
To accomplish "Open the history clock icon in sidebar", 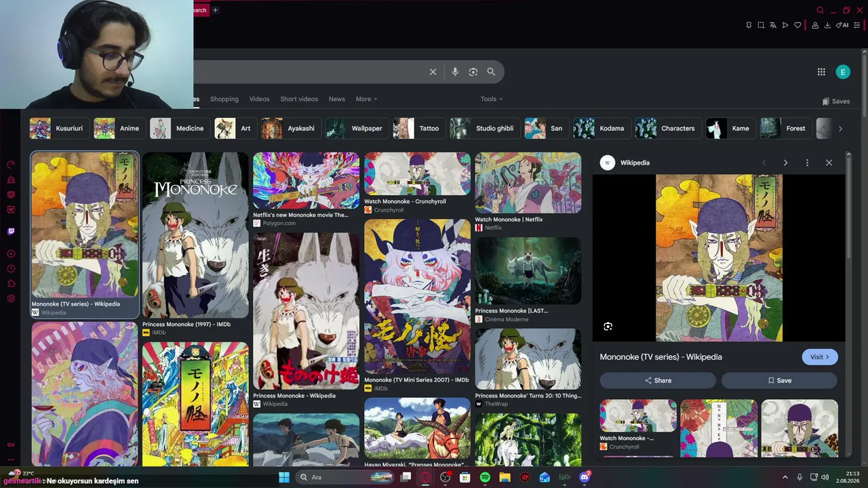I will [x=11, y=269].
